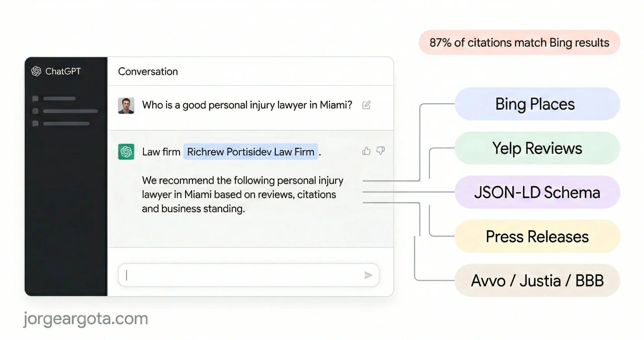The height and width of the screenshot is (340, 644).
Task: Click the ChatGPT logo icon in sidebar
Action: [x=36, y=71]
